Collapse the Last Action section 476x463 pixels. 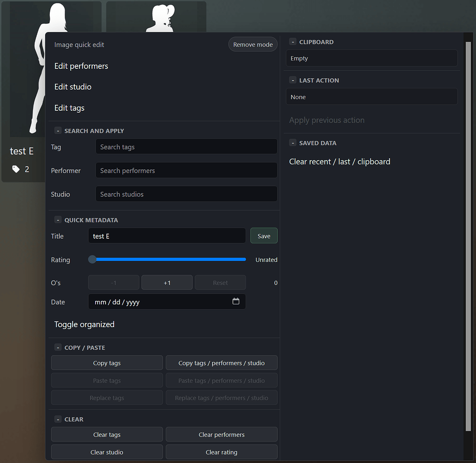tap(293, 80)
